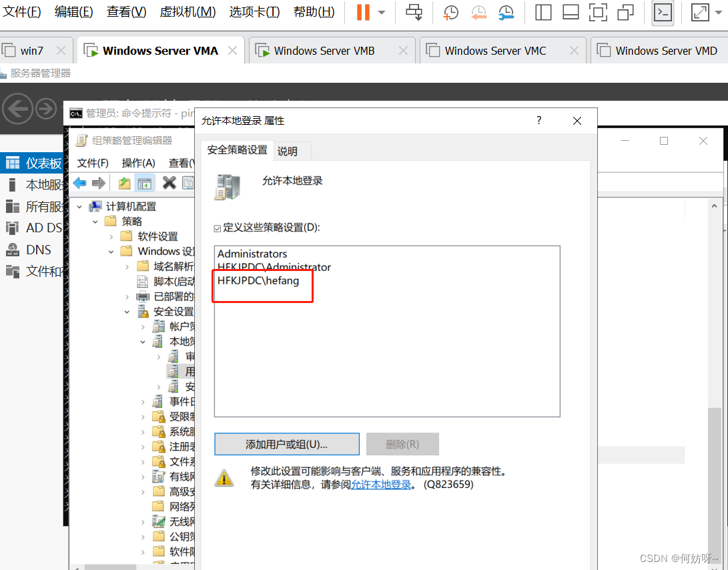Screen dimensions: 728x570
Task: Click the console view terminal icon
Action: (662, 12)
